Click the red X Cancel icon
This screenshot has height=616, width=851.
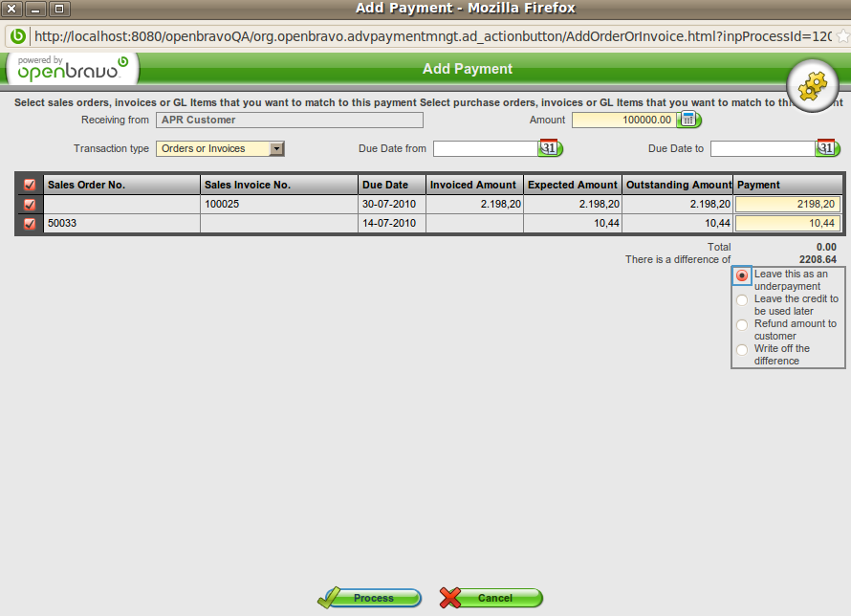[x=451, y=598]
